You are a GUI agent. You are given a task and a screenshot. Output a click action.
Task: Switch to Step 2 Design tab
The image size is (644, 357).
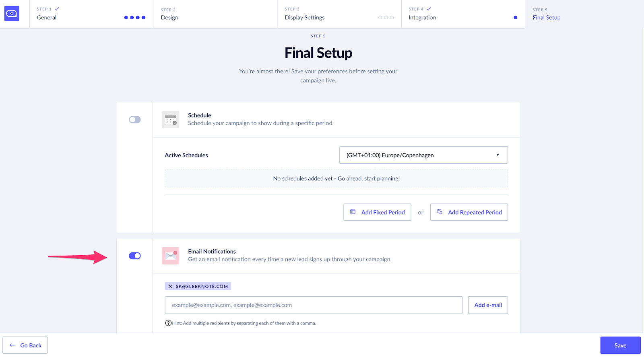pos(215,14)
